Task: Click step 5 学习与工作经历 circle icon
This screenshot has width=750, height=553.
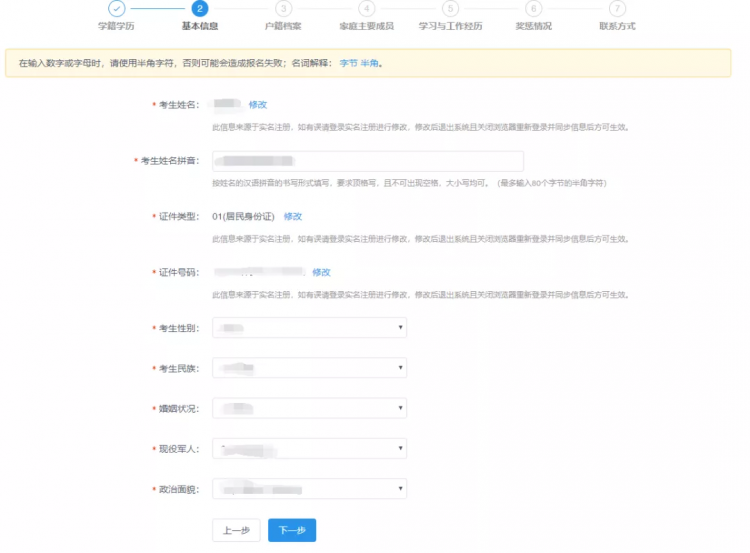Action: 450,8
